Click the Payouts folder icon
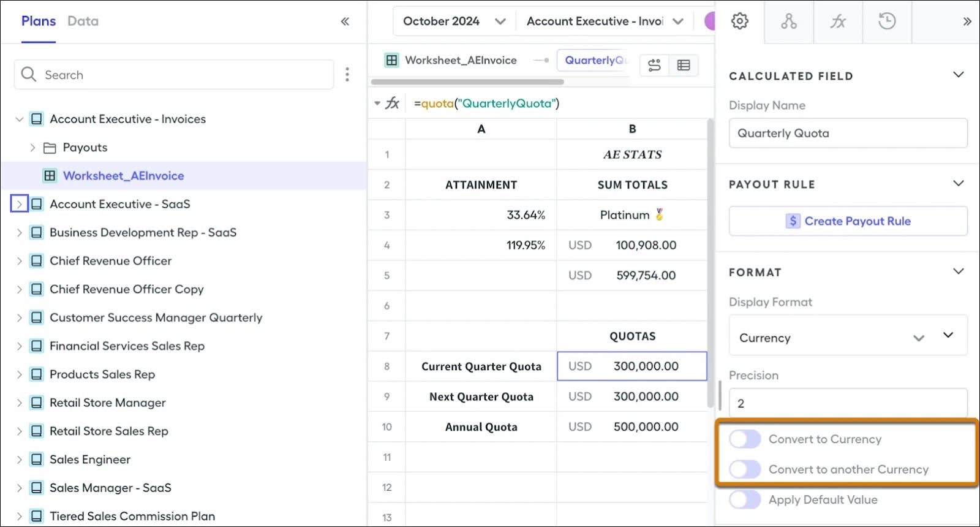 50,148
